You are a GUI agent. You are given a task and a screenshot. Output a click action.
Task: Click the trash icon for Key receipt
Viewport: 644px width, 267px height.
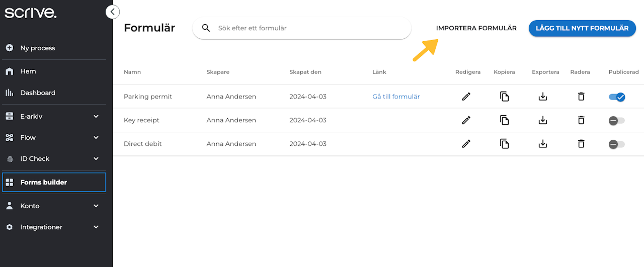[x=581, y=120]
